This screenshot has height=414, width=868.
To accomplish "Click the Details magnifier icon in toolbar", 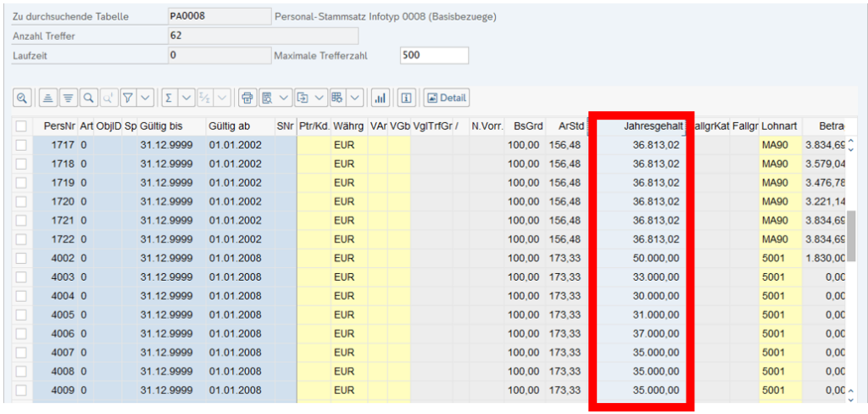I will pos(23,98).
